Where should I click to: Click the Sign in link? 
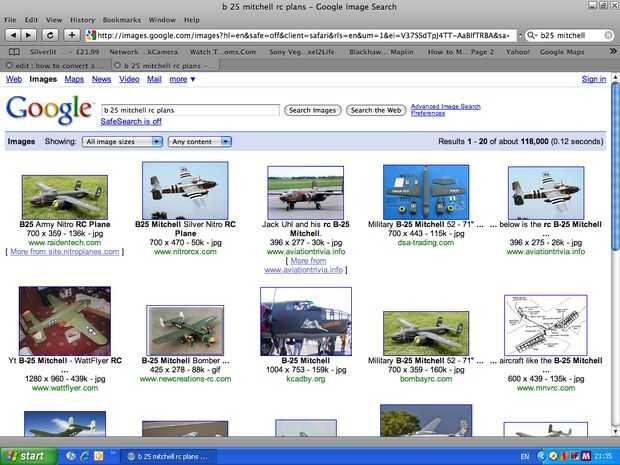click(x=594, y=79)
